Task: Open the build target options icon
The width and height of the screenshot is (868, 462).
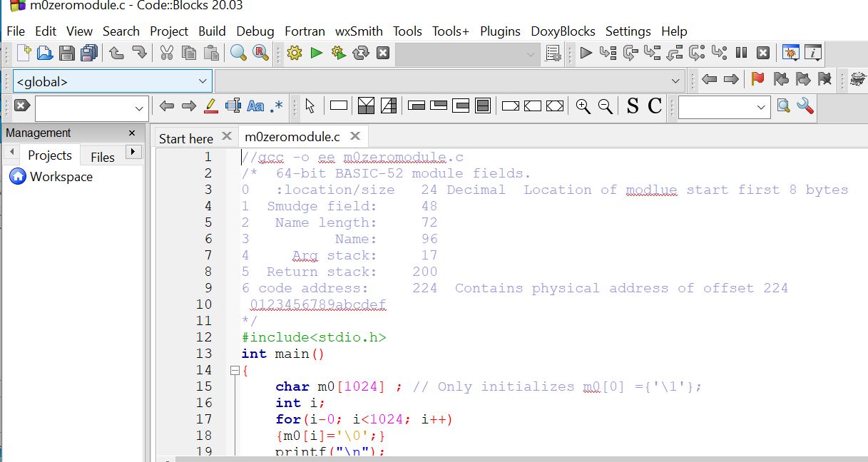Action: tap(553, 53)
